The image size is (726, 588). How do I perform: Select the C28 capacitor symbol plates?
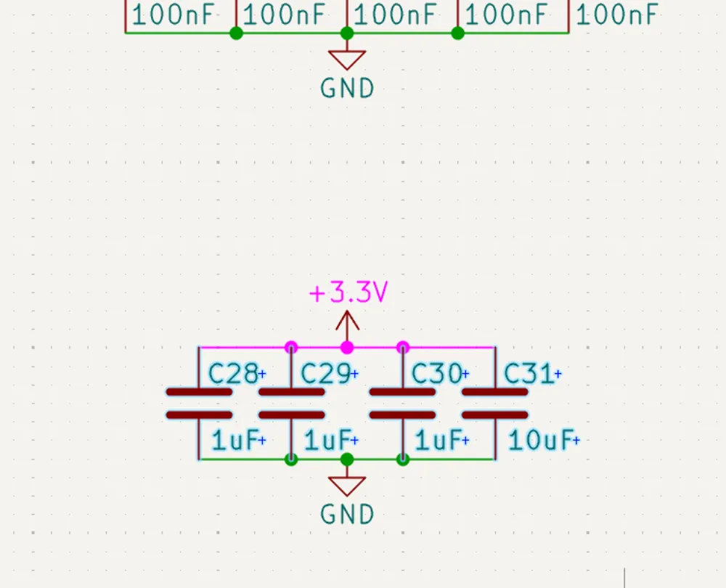pos(199,404)
